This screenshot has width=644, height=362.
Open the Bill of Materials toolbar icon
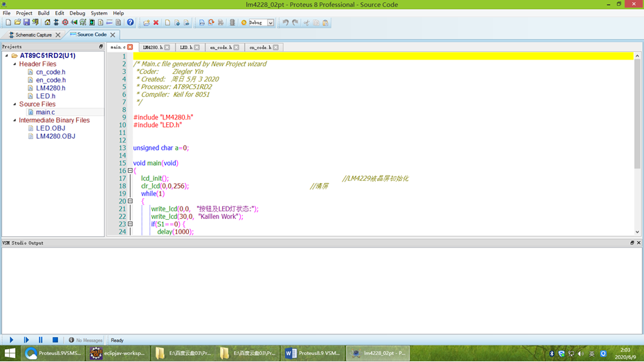pos(100,23)
